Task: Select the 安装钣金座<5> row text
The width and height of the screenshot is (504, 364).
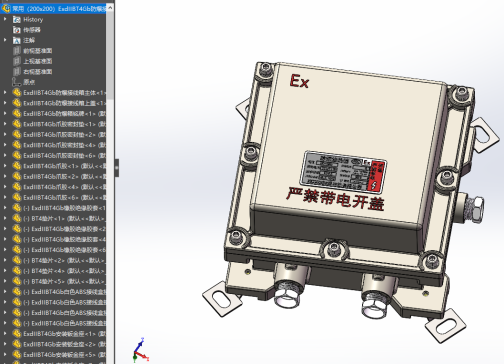Action: [64, 354]
